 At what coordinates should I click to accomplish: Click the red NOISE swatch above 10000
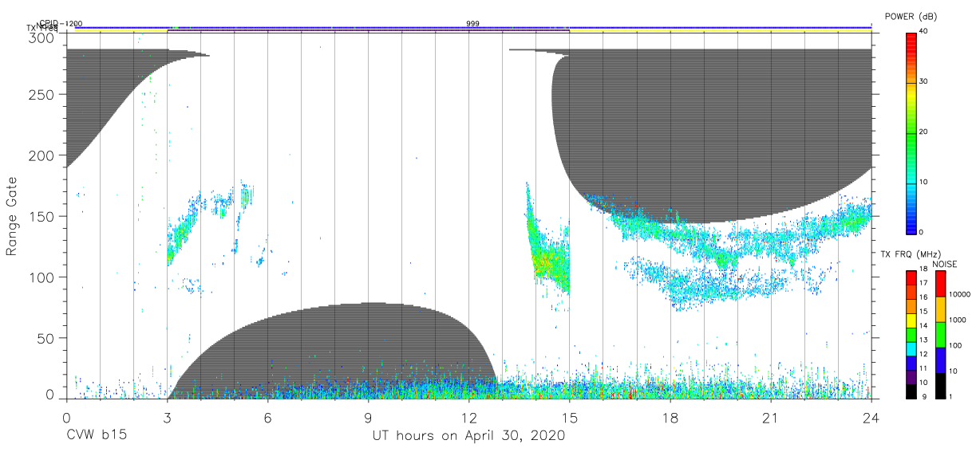click(x=940, y=283)
